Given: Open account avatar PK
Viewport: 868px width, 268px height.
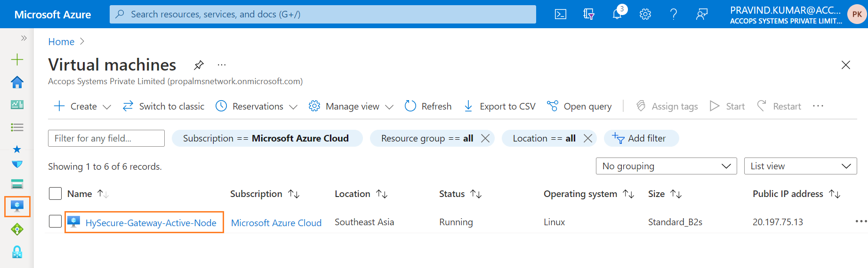Looking at the screenshot, I should pyautogui.click(x=857, y=14).
